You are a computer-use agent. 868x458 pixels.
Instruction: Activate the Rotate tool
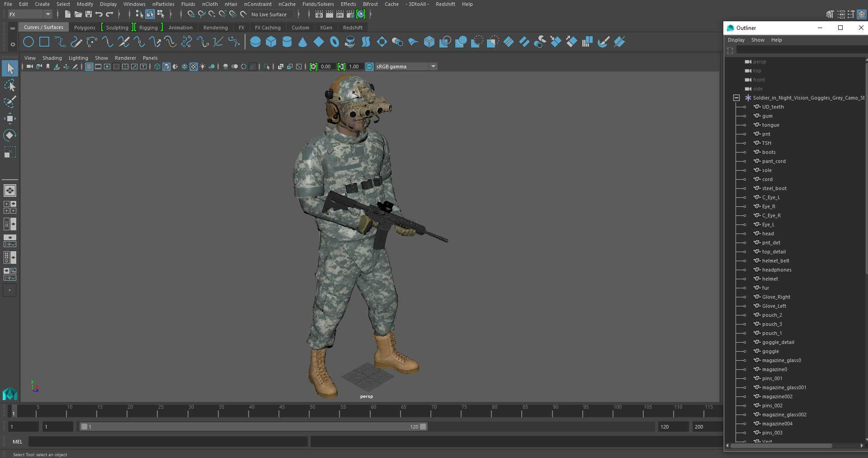(9, 135)
